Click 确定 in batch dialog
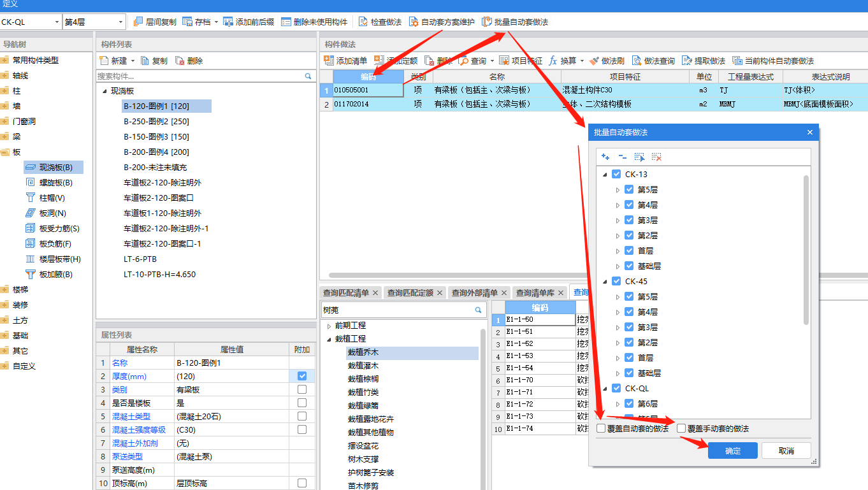The height and width of the screenshot is (490, 868). pyautogui.click(x=733, y=450)
